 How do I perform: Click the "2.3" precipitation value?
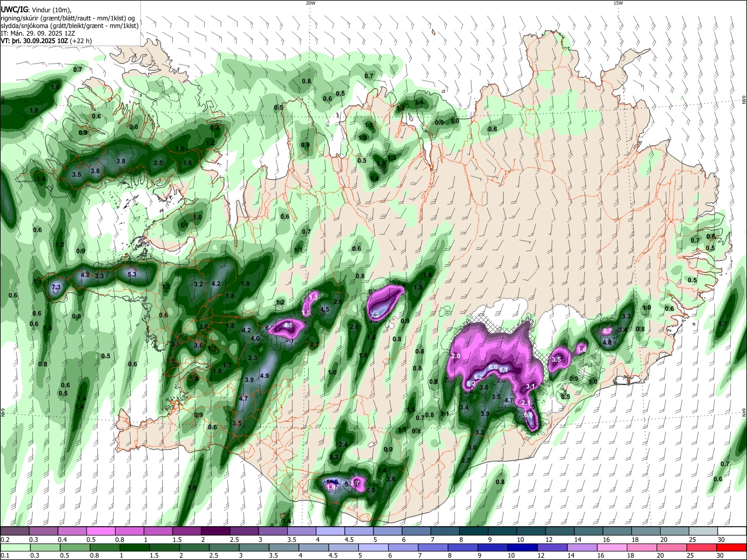(x=253, y=358)
